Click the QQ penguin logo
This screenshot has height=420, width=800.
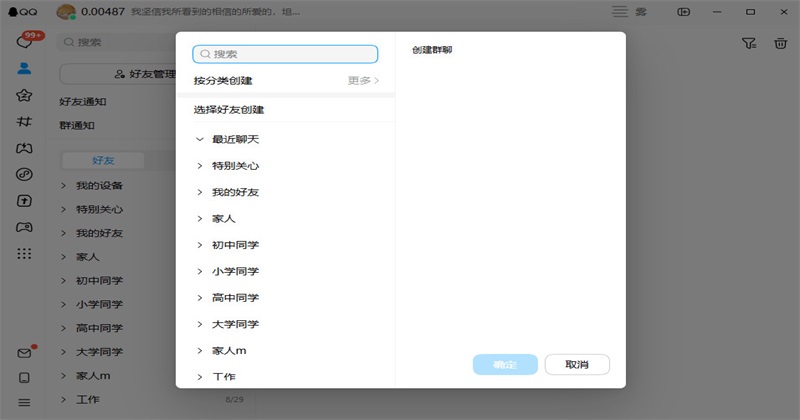(x=13, y=12)
